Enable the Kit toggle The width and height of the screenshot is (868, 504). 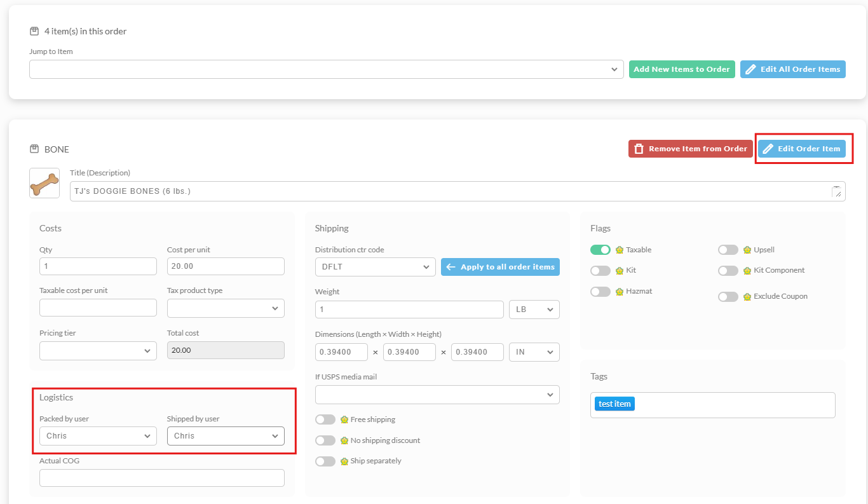pos(600,271)
